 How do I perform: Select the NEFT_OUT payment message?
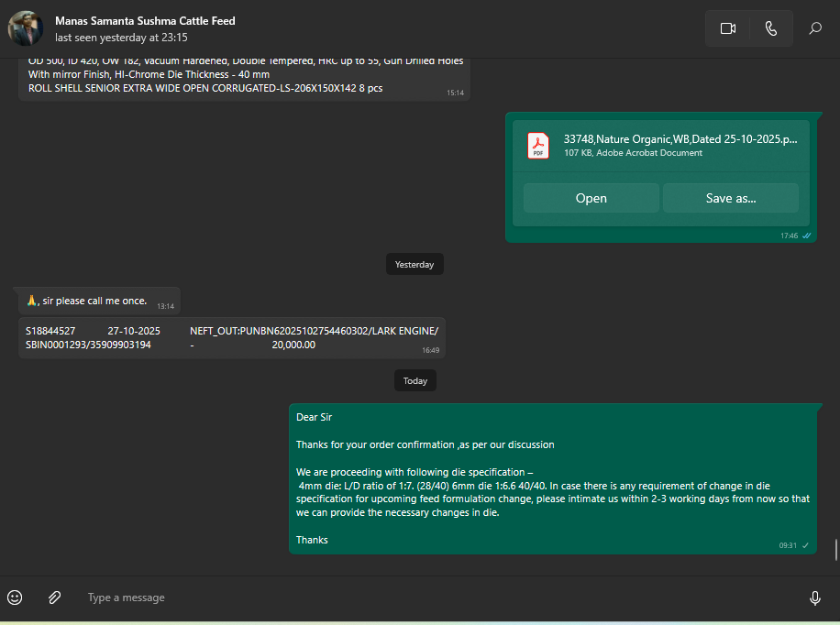(231, 337)
